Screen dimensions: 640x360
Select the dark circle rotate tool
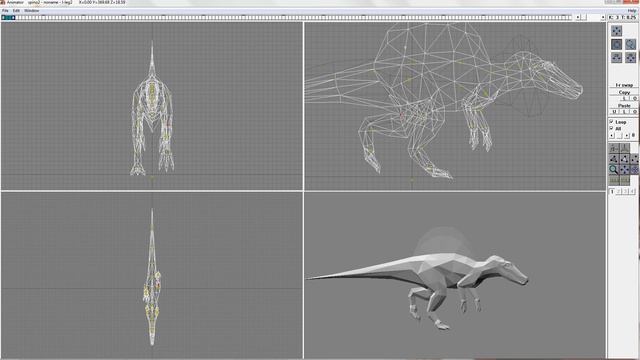tap(616, 44)
